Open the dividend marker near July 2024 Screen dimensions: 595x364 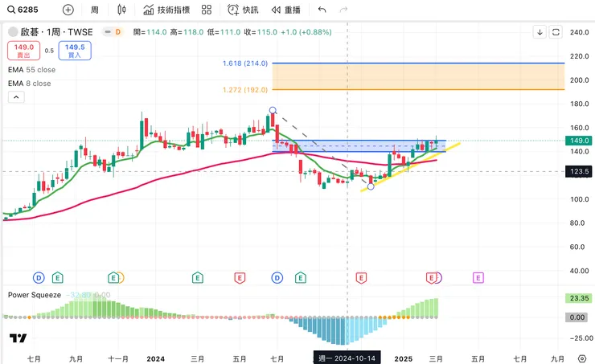click(x=277, y=278)
